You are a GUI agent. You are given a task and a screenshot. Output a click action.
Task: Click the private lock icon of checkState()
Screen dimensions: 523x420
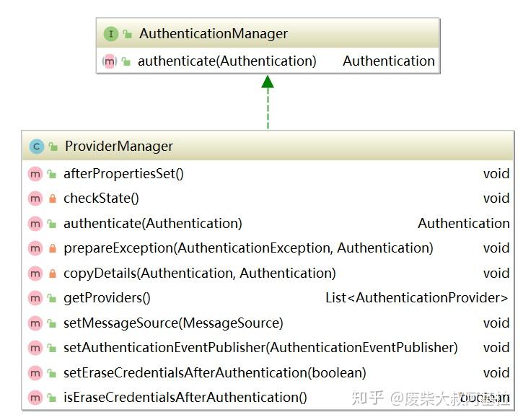[x=53, y=198]
